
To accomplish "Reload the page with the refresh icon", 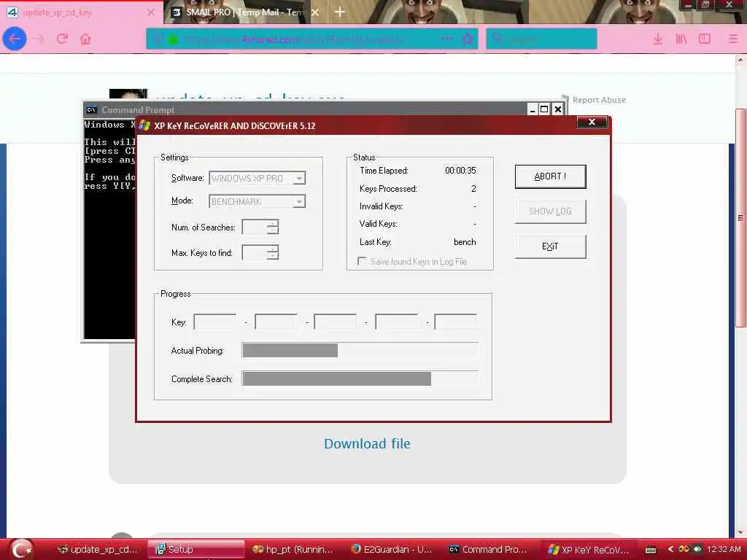I will (x=62, y=39).
